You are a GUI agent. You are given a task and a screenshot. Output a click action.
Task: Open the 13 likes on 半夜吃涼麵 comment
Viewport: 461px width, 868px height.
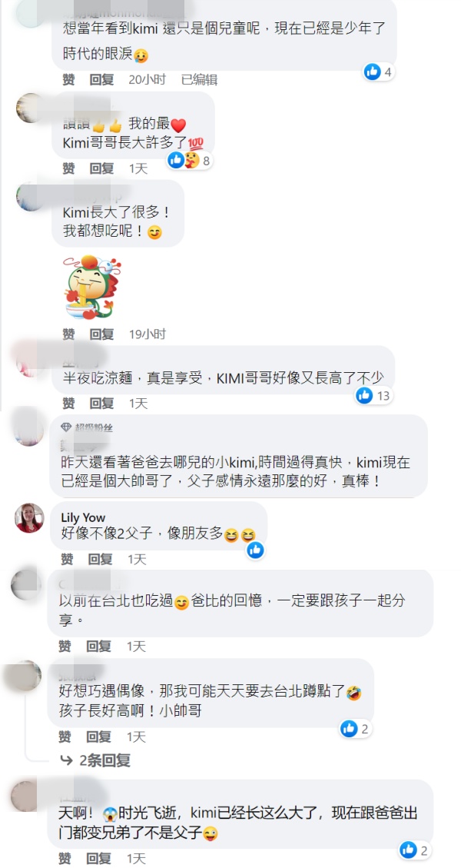point(373,395)
